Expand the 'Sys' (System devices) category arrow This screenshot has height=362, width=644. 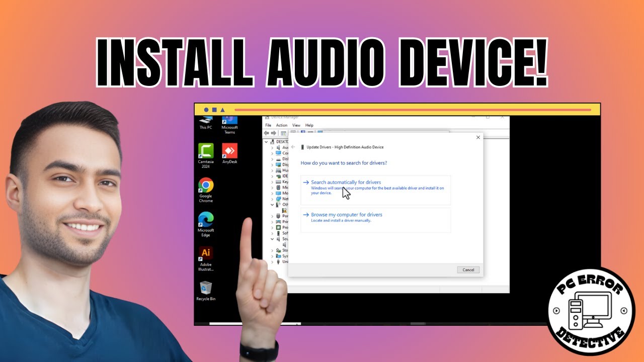click(x=273, y=256)
